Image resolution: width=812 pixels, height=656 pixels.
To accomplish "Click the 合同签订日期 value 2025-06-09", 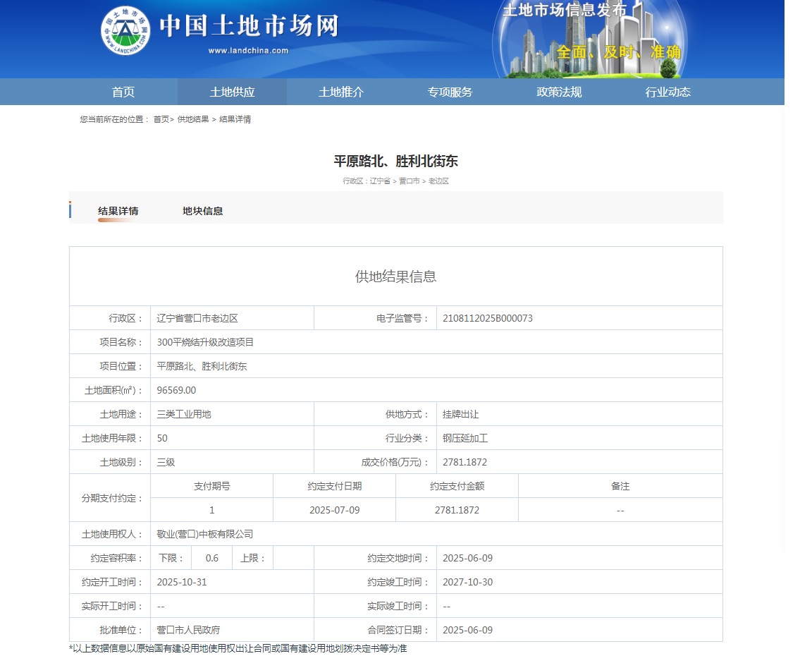I will (x=467, y=630).
